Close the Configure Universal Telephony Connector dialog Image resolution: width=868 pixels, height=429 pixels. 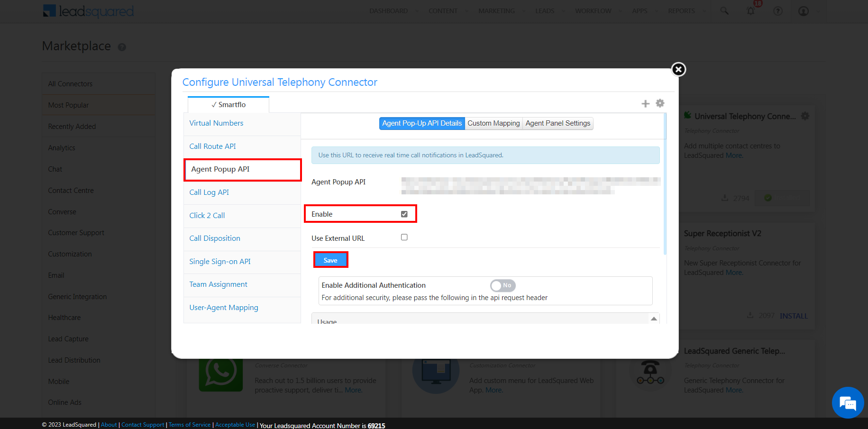[x=678, y=69]
